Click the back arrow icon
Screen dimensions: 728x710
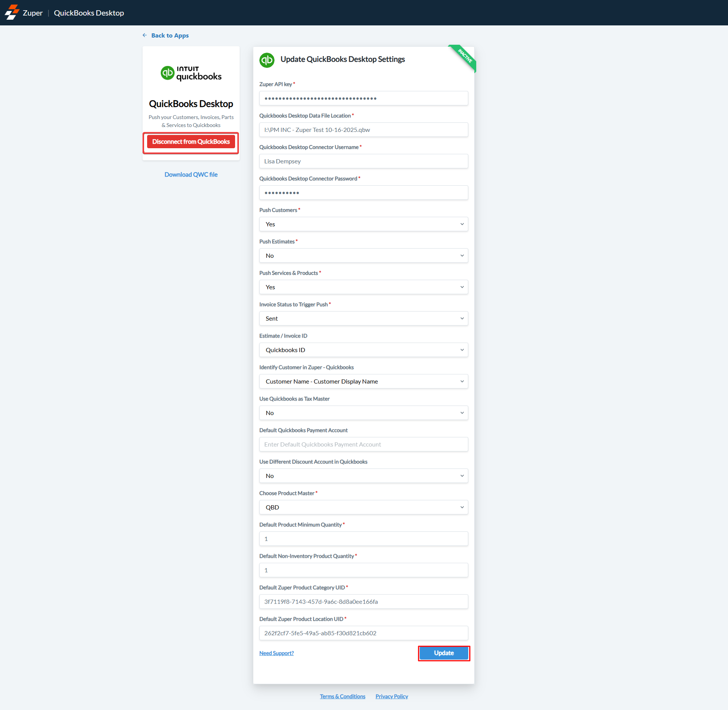pos(145,35)
